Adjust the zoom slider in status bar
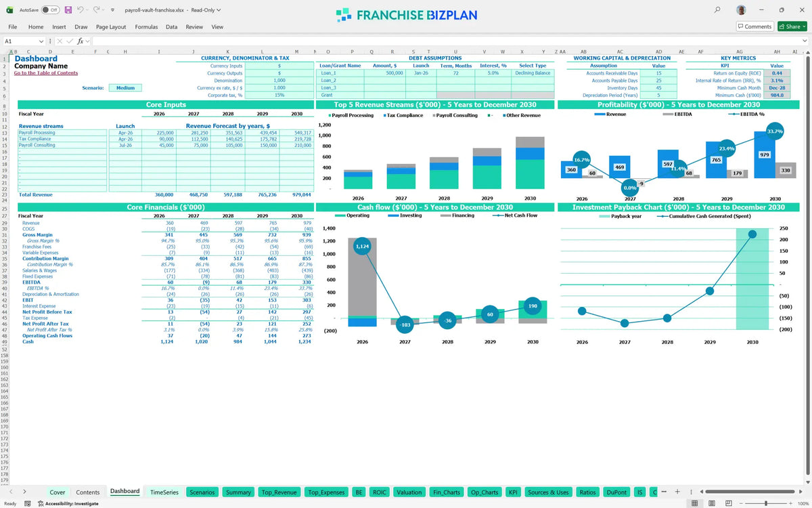Viewport: 812px width, 508px height. point(765,503)
